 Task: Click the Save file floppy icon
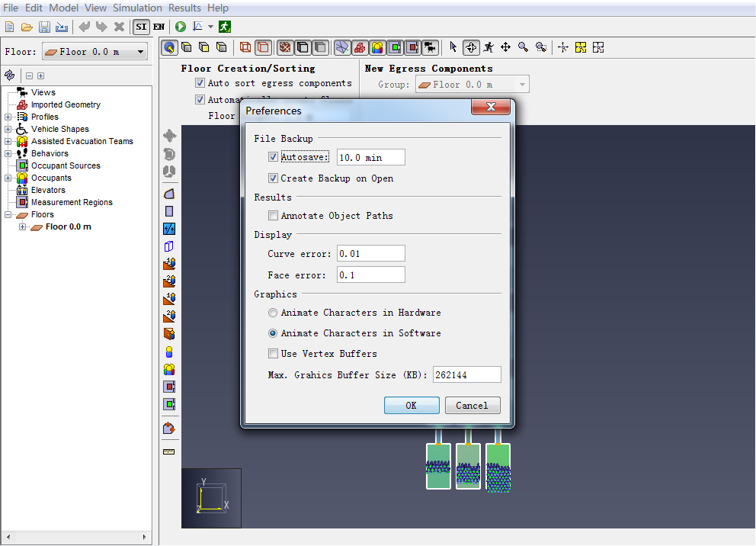coord(44,27)
